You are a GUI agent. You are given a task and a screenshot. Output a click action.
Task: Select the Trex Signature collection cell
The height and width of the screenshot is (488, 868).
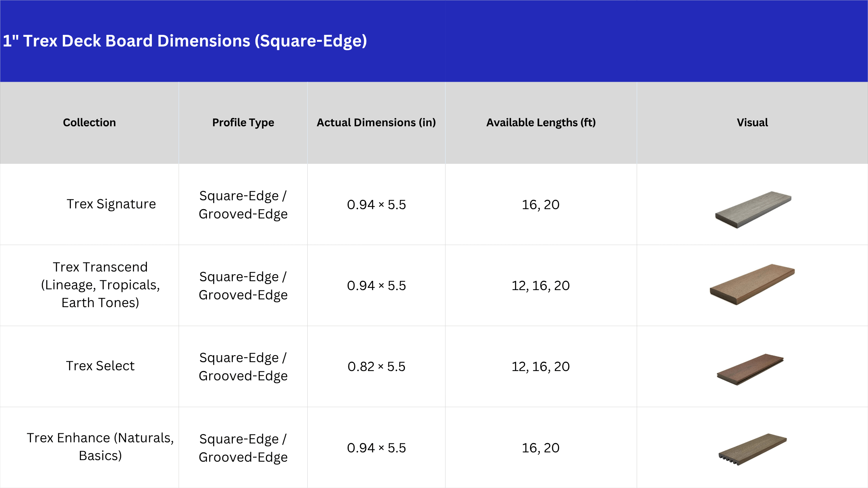click(x=111, y=204)
